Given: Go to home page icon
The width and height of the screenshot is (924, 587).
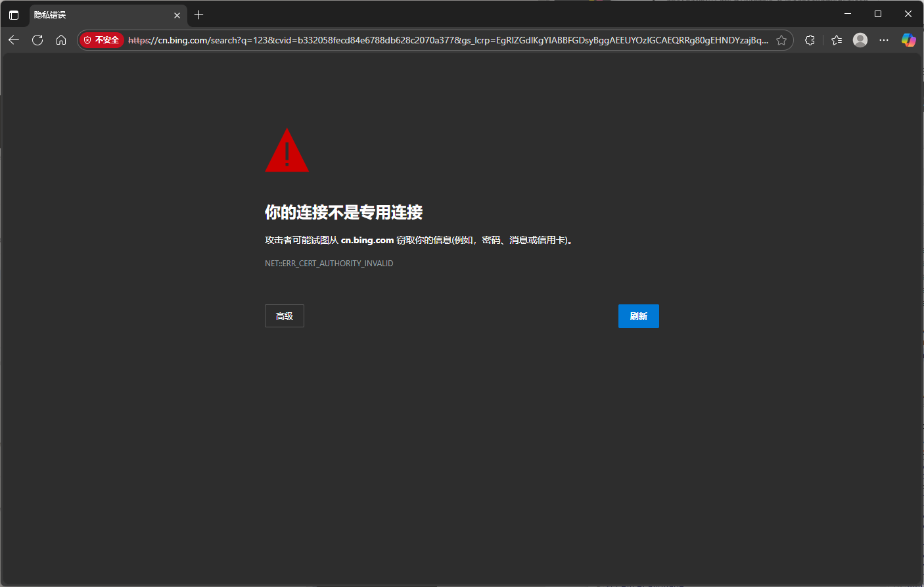Looking at the screenshot, I should (61, 40).
